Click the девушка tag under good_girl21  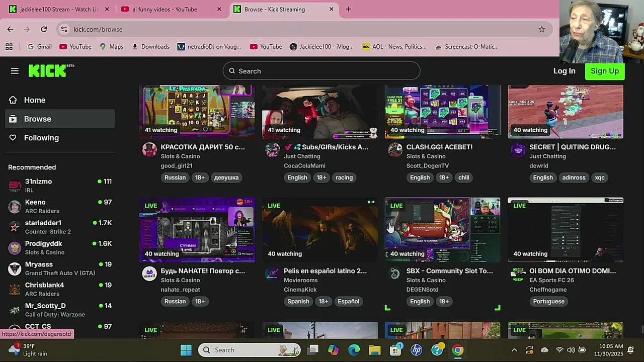coord(226,177)
